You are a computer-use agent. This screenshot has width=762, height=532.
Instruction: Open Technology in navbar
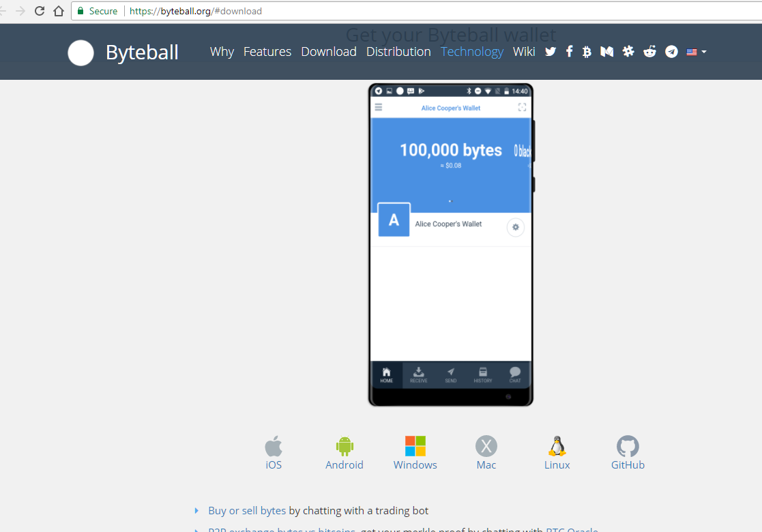click(472, 52)
